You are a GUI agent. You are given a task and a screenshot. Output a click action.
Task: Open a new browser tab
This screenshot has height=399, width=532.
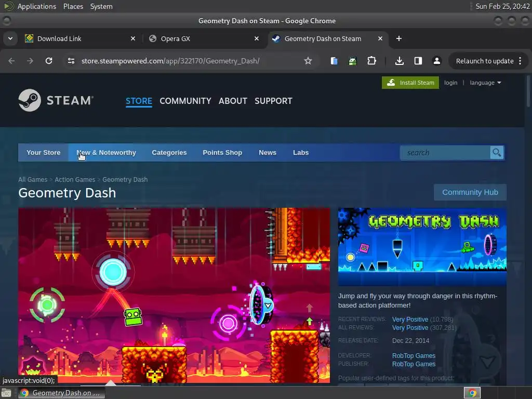399,38
